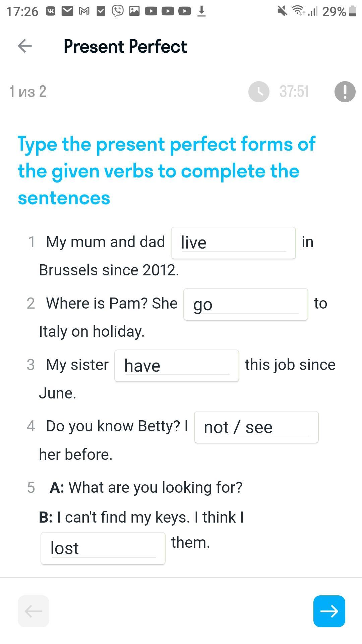Screen dimensions: 362x644
Task: Tap the '1 из 2' progress label
Action: point(28,92)
